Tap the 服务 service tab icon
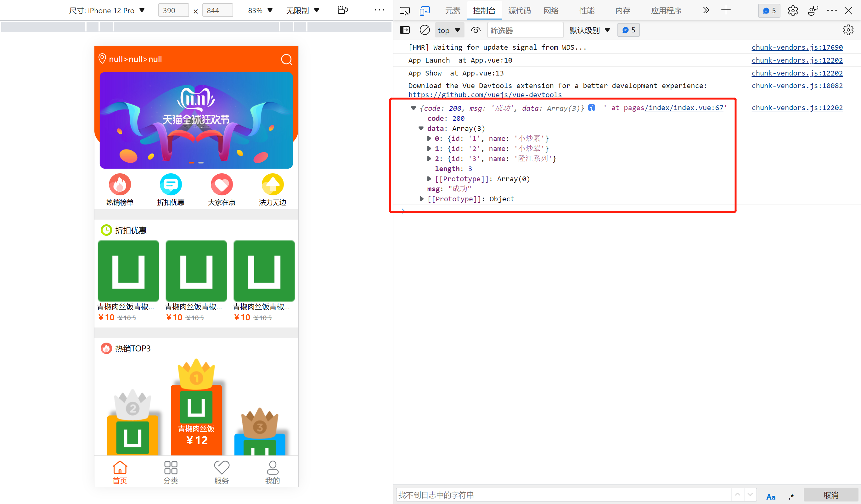This screenshot has height=504, width=861. 222,468
